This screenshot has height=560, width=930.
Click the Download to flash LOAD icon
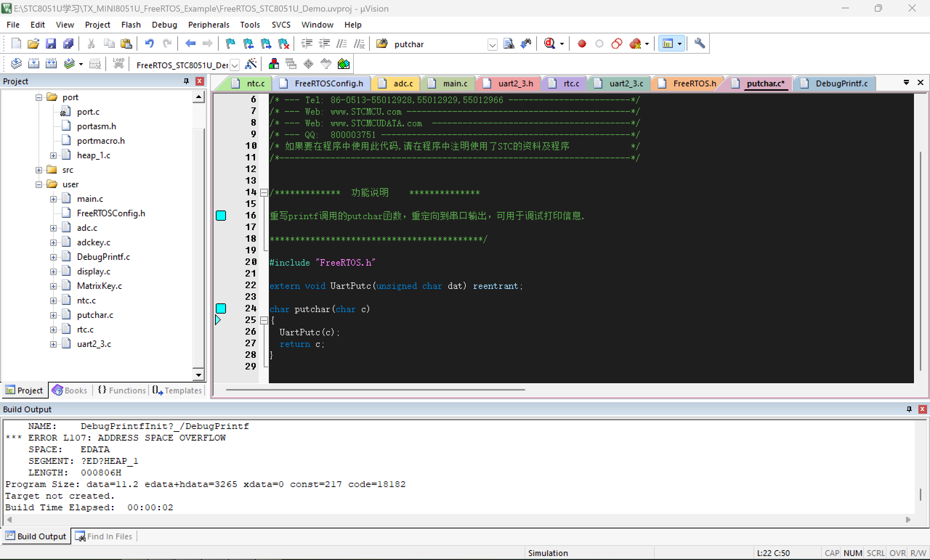(x=118, y=64)
